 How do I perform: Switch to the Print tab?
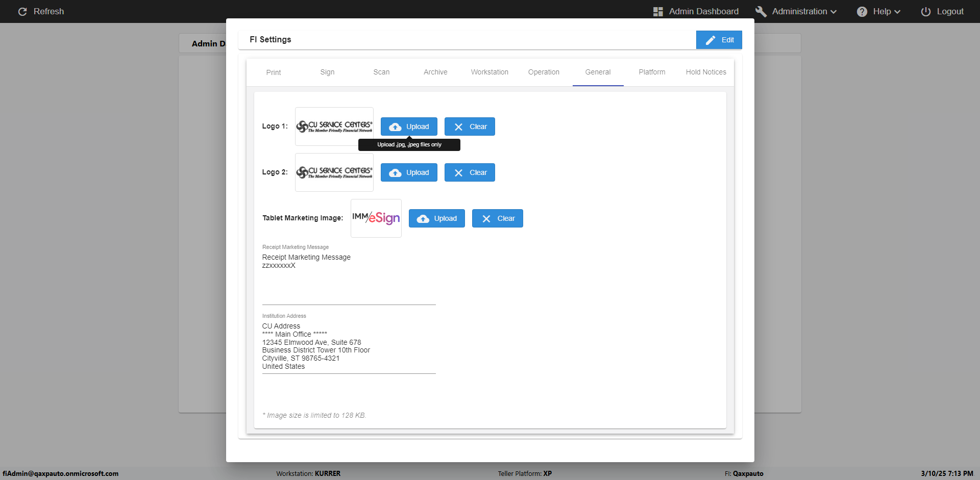pos(274,72)
